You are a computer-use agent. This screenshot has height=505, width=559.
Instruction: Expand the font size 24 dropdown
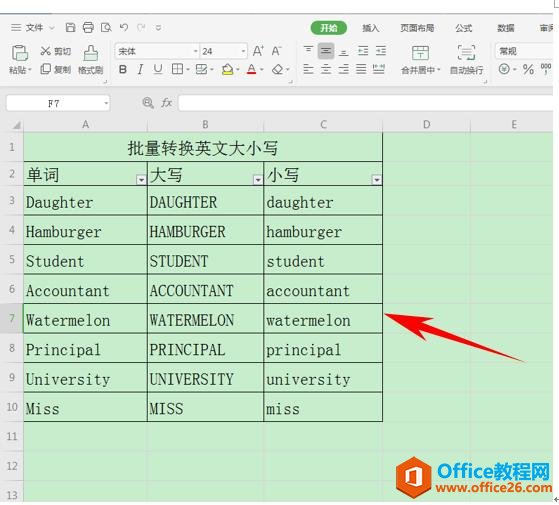[x=243, y=51]
